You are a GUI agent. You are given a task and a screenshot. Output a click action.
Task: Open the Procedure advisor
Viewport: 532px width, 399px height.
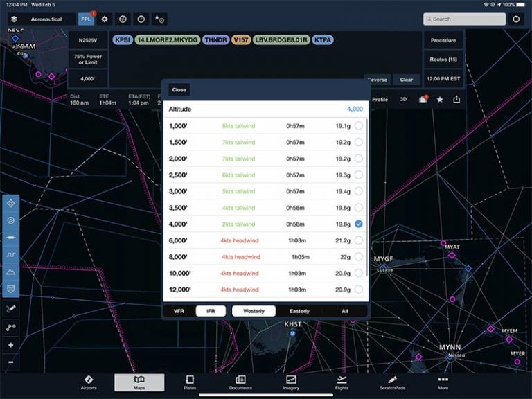tap(443, 40)
